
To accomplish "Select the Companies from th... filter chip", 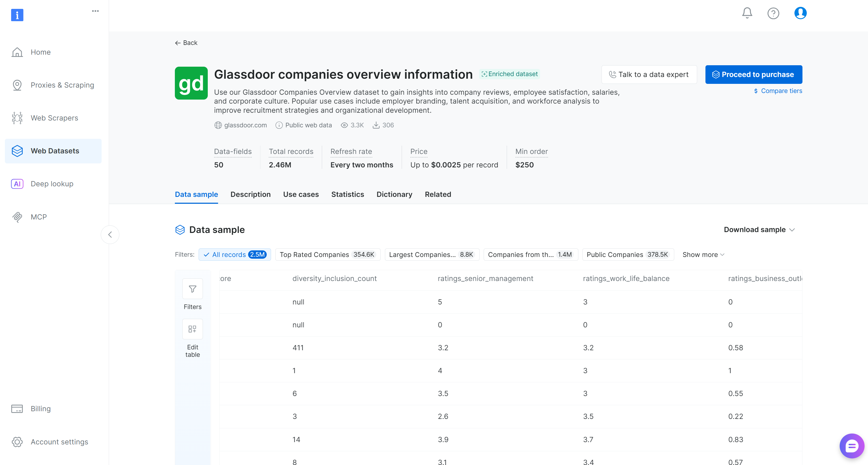I will coord(530,255).
